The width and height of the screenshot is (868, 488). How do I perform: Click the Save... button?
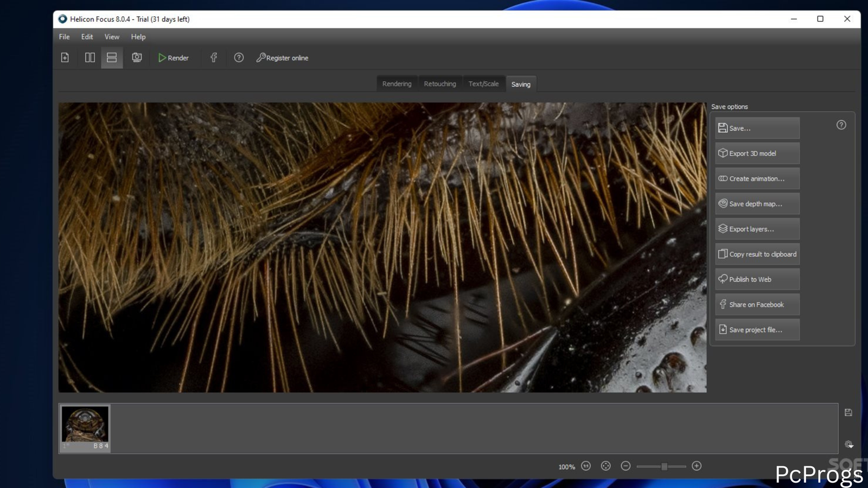tap(757, 128)
